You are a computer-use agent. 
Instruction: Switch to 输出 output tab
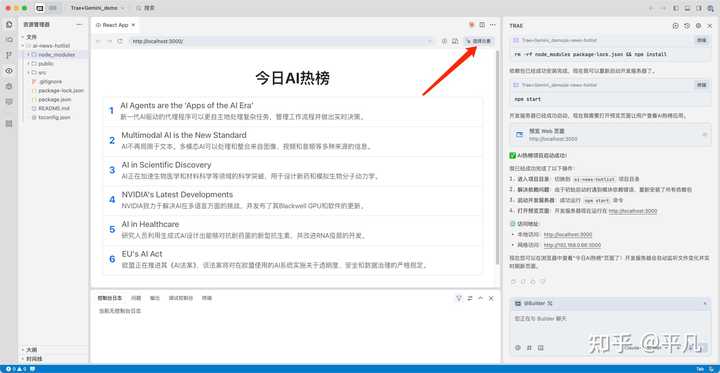tap(155, 298)
